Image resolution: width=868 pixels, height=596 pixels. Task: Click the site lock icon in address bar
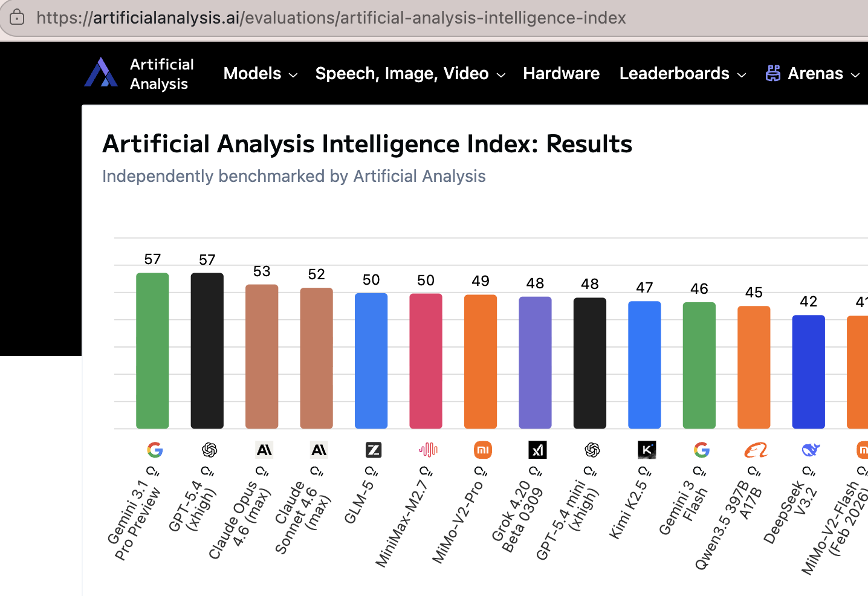tap(17, 17)
